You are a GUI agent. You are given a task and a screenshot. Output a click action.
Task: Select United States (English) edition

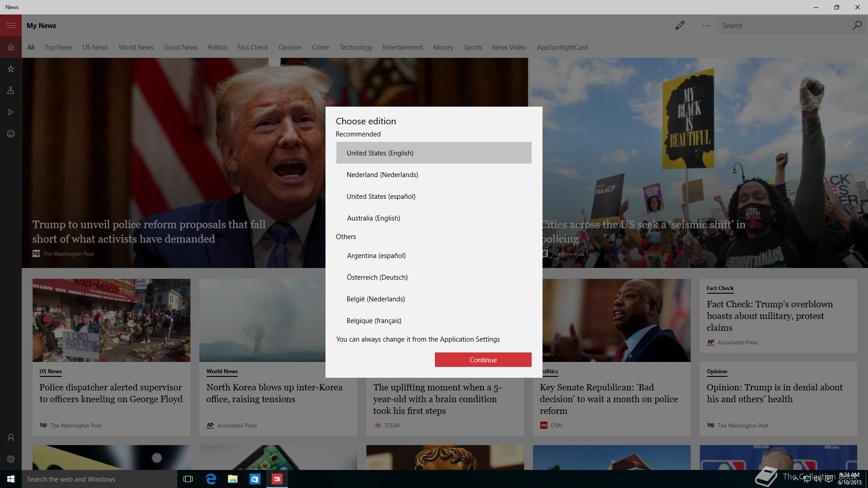point(434,153)
